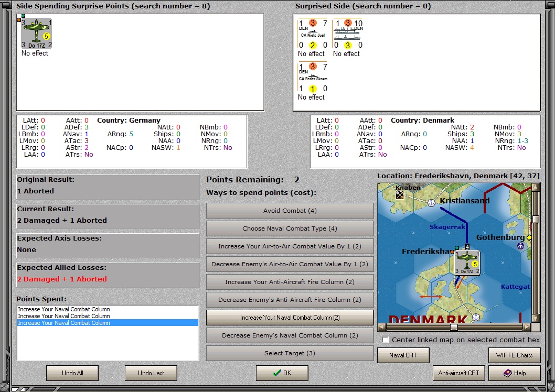Click the Knaben resource icon on map
The image size is (555, 392).
tap(400, 195)
